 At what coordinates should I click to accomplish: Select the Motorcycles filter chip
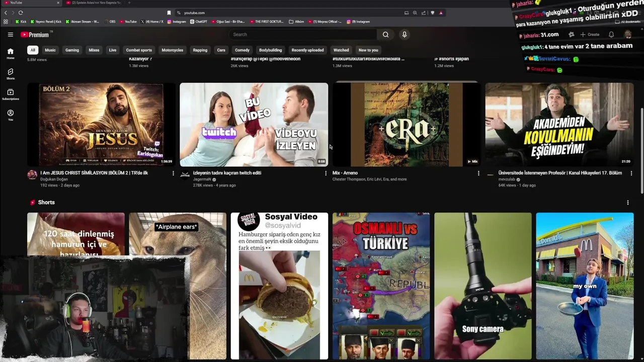173,50
